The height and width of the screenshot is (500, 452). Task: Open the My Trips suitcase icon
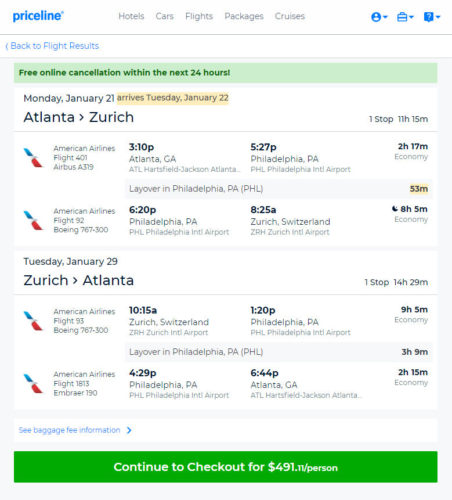(x=402, y=17)
